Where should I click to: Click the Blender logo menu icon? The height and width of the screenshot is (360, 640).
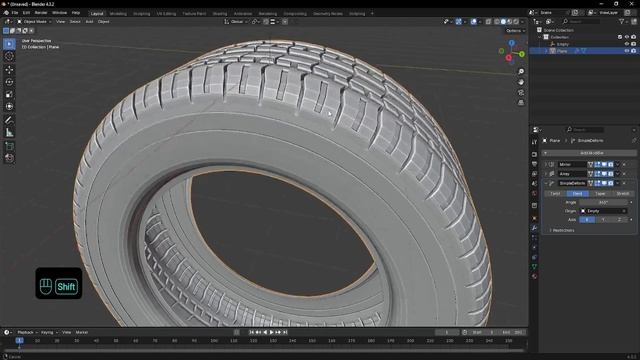(x=6, y=13)
